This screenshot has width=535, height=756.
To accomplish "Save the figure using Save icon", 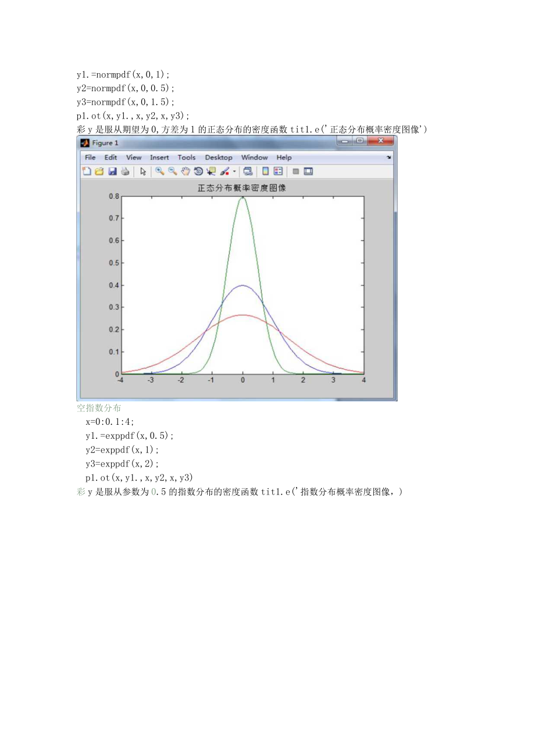I will (113, 171).
